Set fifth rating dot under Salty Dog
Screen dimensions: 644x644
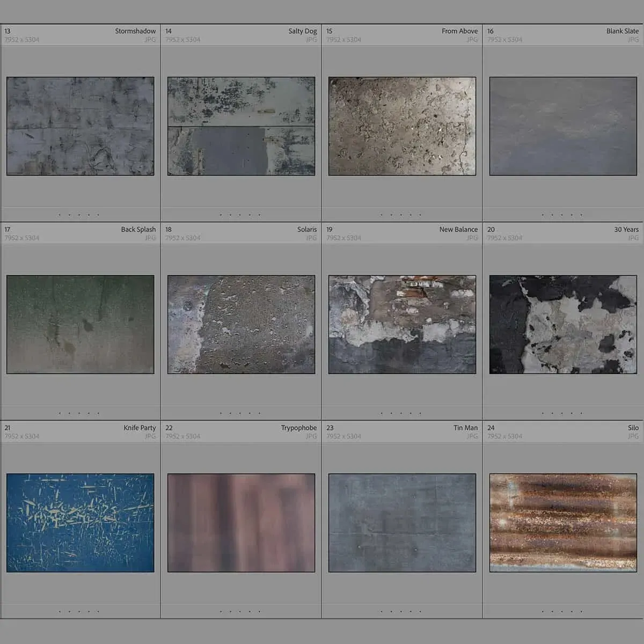[x=259, y=215]
